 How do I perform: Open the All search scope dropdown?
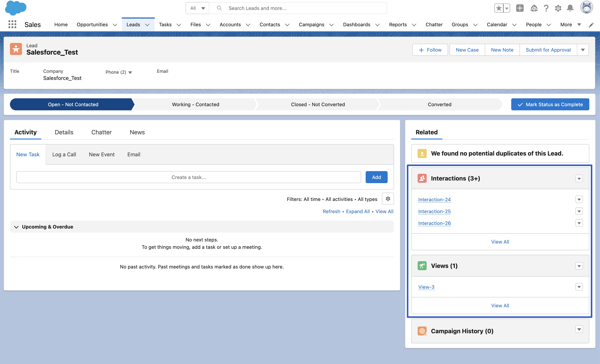tap(198, 8)
